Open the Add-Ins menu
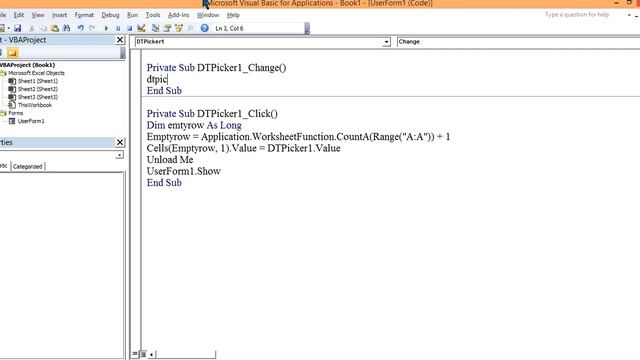This screenshot has height=360, width=640. click(x=178, y=15)
